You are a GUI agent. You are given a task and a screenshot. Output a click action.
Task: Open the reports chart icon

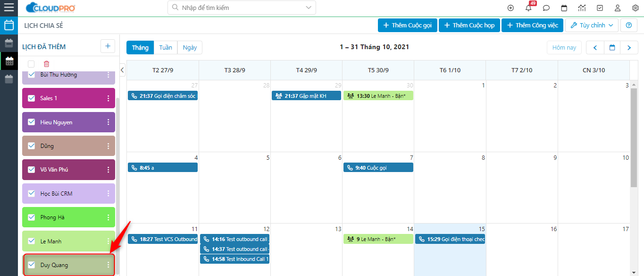582,8
